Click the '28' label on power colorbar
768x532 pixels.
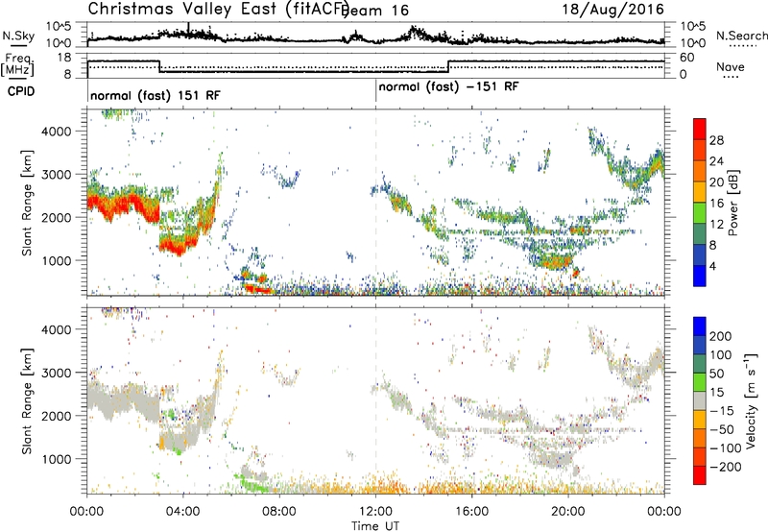(x=716, y=140)
